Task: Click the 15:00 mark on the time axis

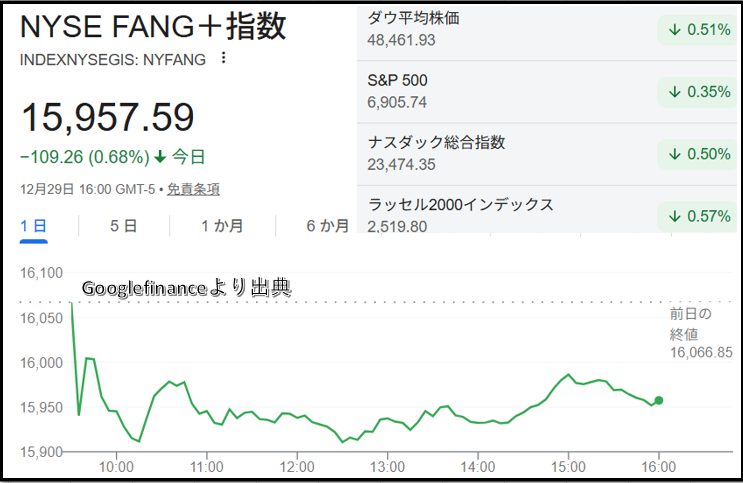Action: [568, 467]
